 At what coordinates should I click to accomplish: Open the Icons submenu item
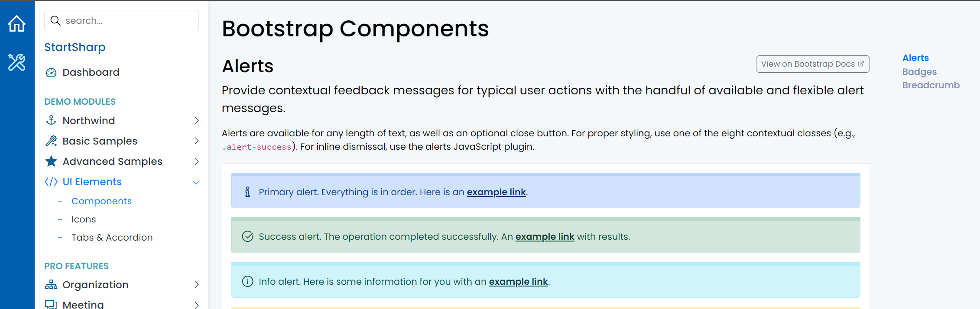(84, 219)
